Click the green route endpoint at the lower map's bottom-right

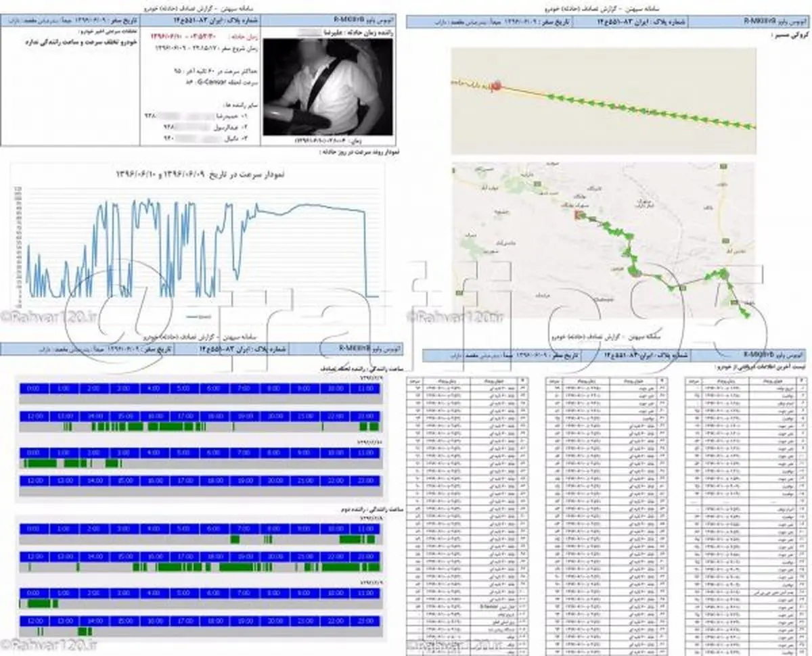[747, 313]
